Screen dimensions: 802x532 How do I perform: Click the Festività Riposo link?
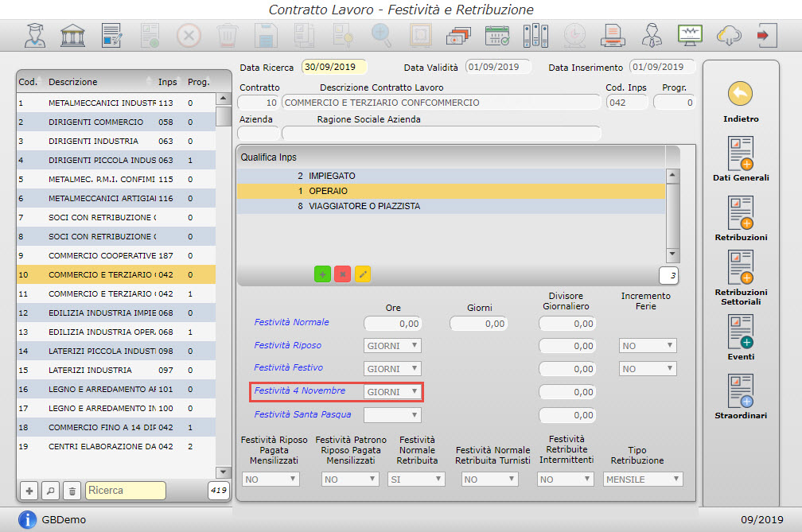(288, 345)
